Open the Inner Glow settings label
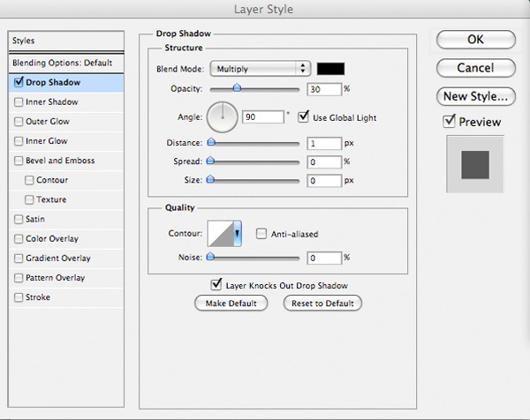This screenshot has width=530, height=420. (47, 141)
